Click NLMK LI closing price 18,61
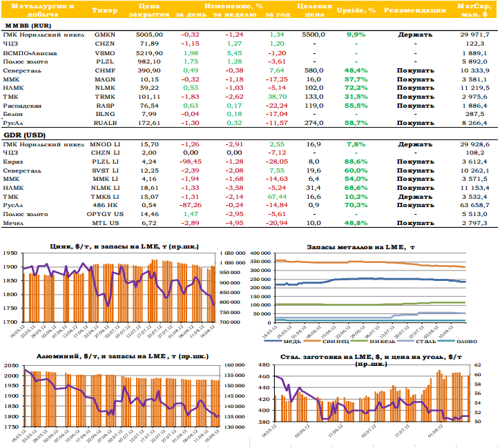 [149, 188]
